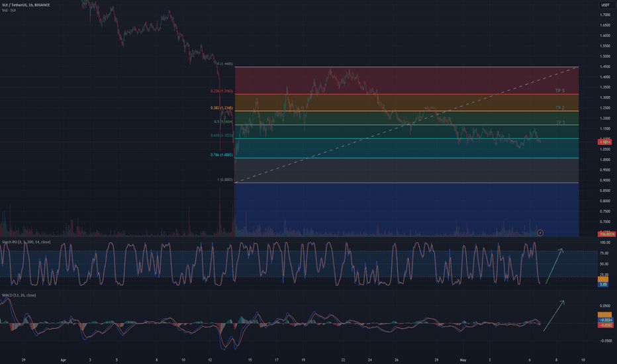Viewport: 617px width, 364px height.
Task: Click the blue Stoch RSI value tag 3.05
Action: point(603,284)
